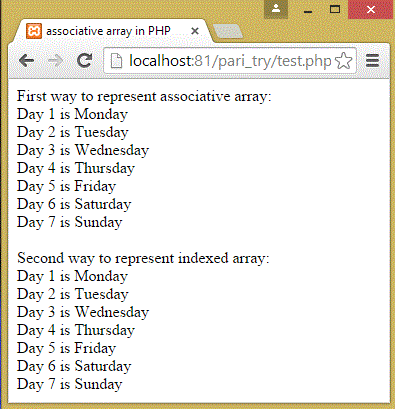Bookmark this page with the star icon
This screenshot has width=395, height=409.
click(343, 61)
